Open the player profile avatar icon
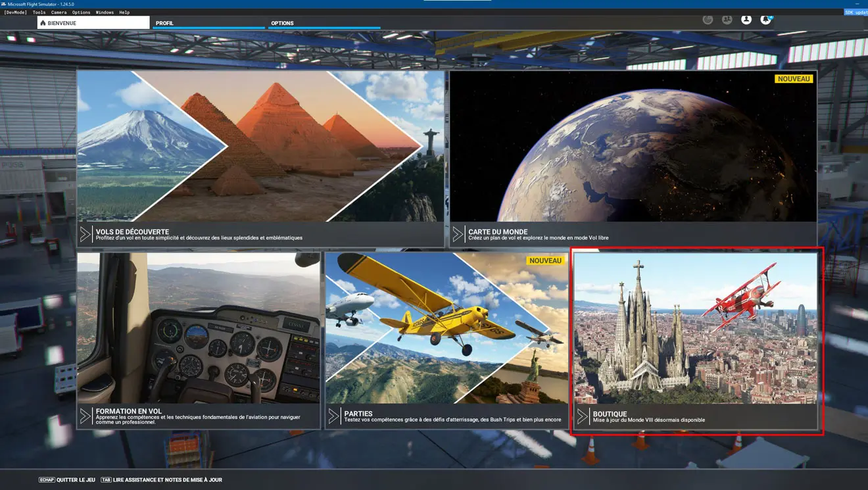 [746, 20]
